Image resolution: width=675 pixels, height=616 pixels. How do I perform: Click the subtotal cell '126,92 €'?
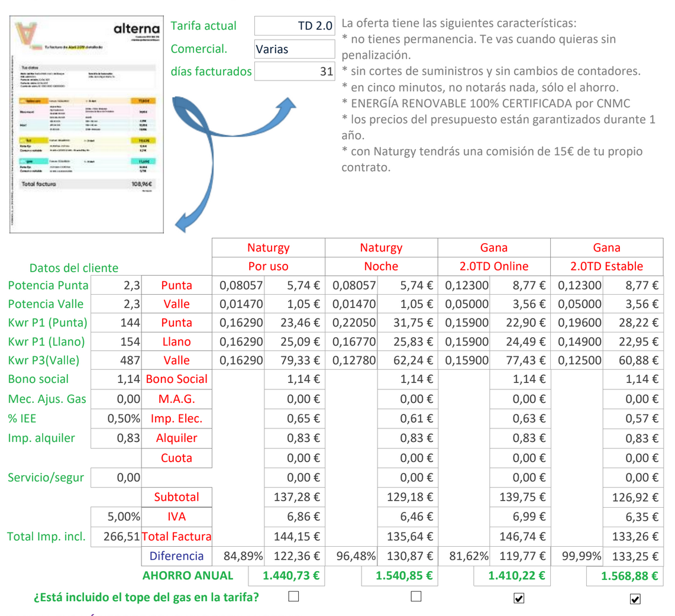(x=633, y=497)
